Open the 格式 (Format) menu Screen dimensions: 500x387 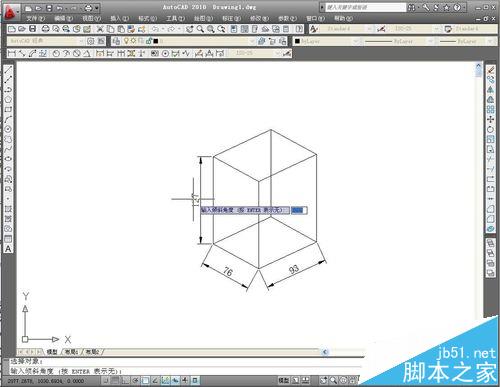[148, 19]
